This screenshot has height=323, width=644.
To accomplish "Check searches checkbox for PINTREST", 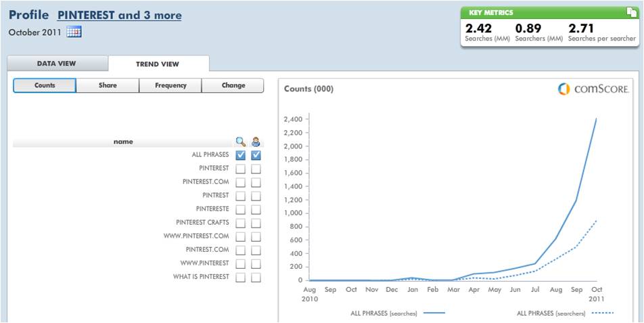I will tap(241, 196).
